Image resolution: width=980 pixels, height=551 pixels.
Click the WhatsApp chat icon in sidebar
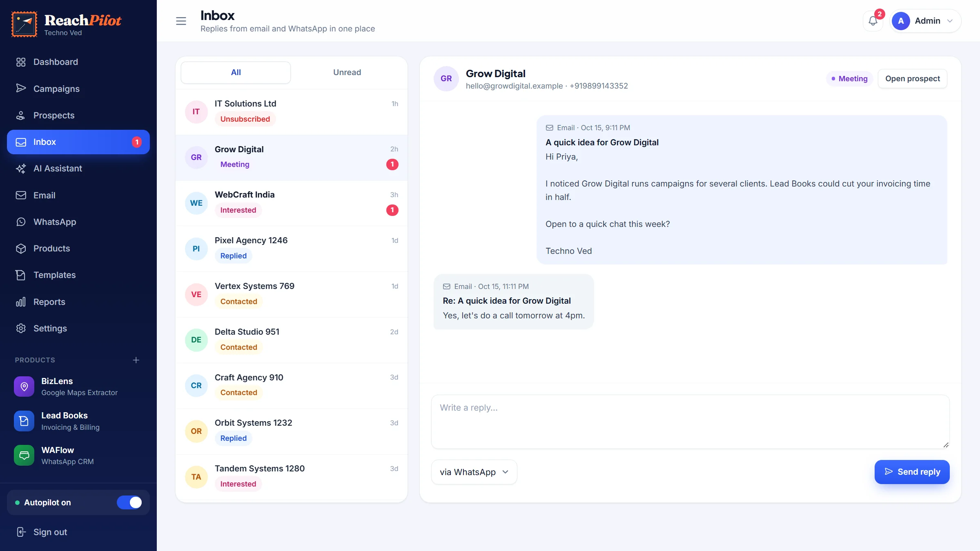(21, 222)
